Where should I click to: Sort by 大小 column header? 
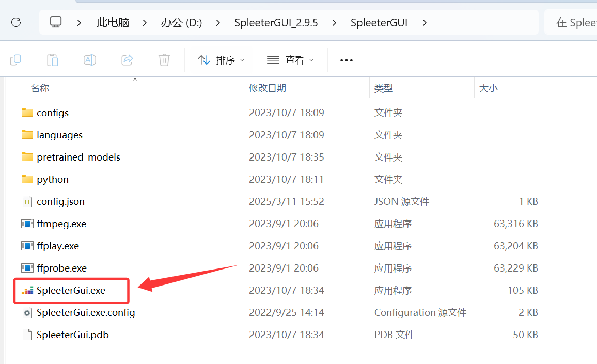click(488, 88)
